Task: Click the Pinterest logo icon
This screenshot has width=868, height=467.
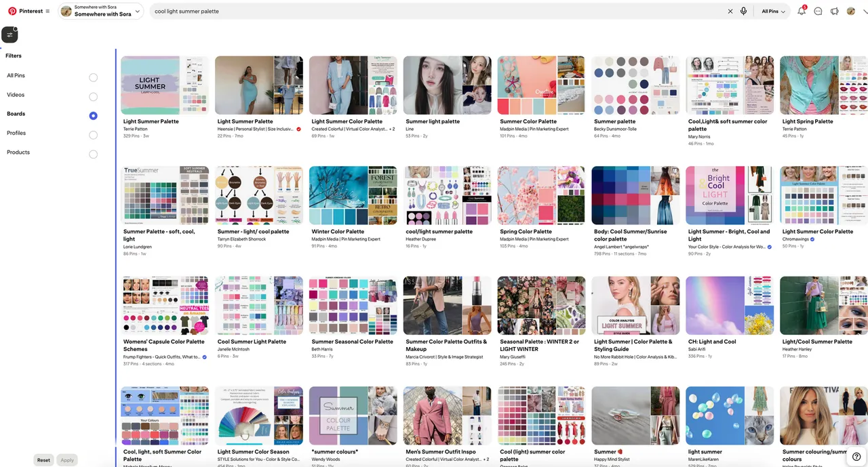Action: point(12,11)
